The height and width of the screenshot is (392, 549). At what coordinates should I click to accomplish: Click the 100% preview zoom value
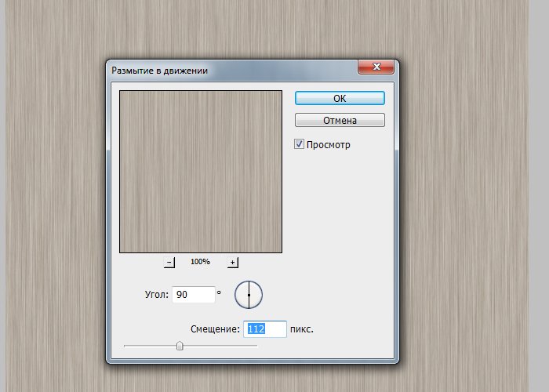[x=200, y=261]
